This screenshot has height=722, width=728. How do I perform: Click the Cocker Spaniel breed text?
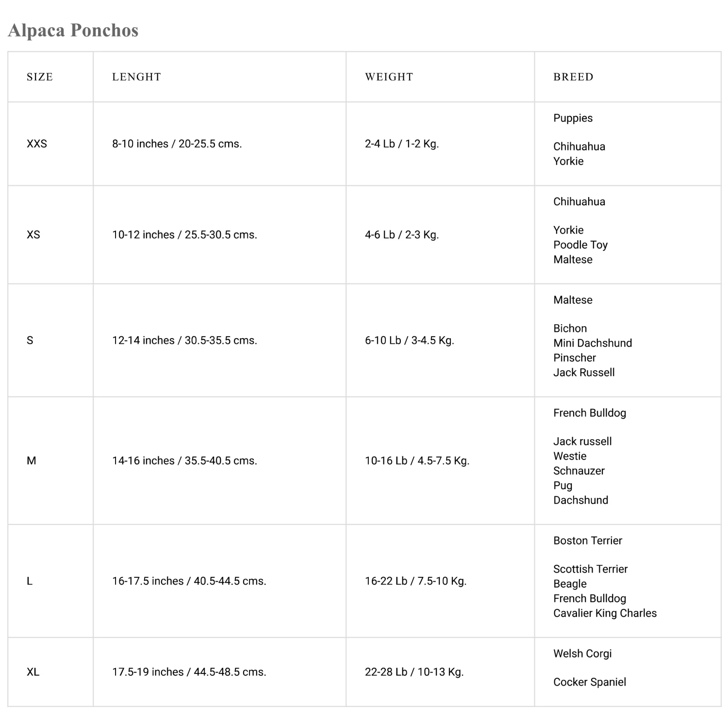click(x=590, y=682)
